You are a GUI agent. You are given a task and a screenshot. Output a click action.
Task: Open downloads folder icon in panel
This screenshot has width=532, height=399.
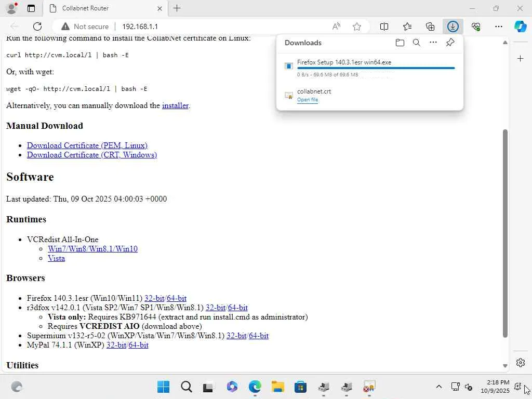click(x=400, y=43)
